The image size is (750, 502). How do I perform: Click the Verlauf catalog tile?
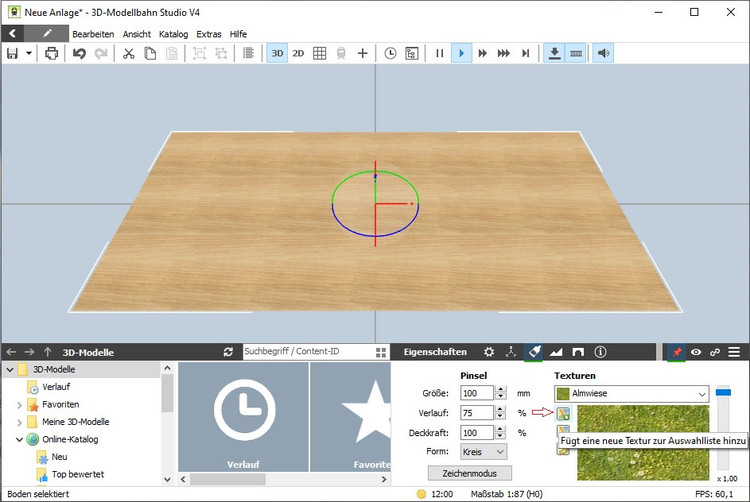point(243,415)
